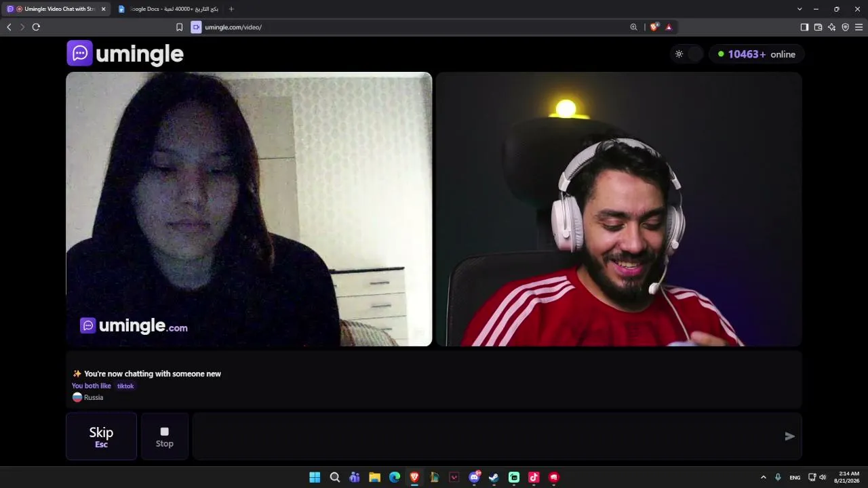868x488 pixels.
Task: Switch to the Google Docs tab
Action: [x=170, y=9]
